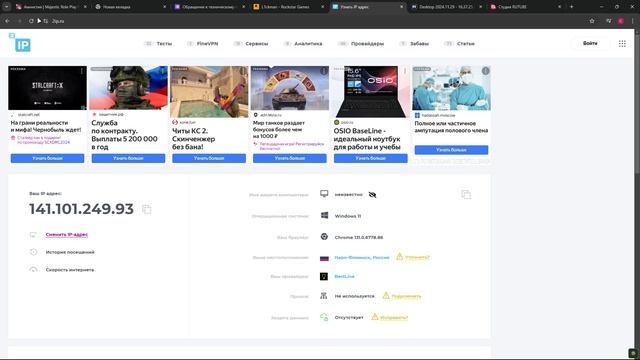This screenshot has height=360, width=640.
Task: Close the Узнать IP адрес tab
Action: click(401, 7)
